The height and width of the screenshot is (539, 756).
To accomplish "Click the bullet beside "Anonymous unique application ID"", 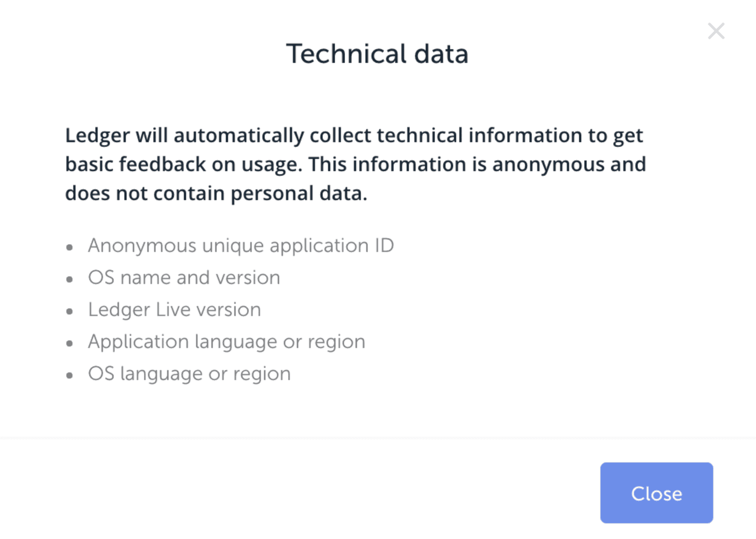I will (69, 248).
